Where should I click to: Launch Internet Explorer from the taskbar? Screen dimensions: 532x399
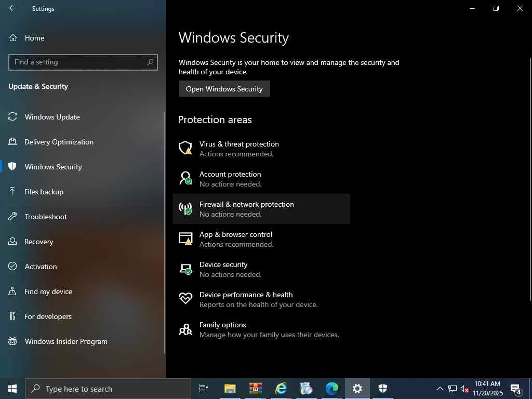pyautogui.click(x=281, y=389)
